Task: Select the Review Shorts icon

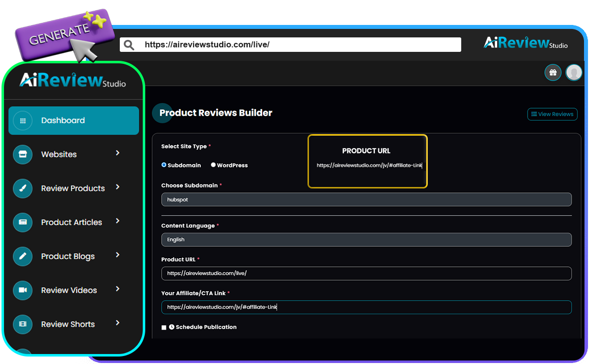Action: 22,324
